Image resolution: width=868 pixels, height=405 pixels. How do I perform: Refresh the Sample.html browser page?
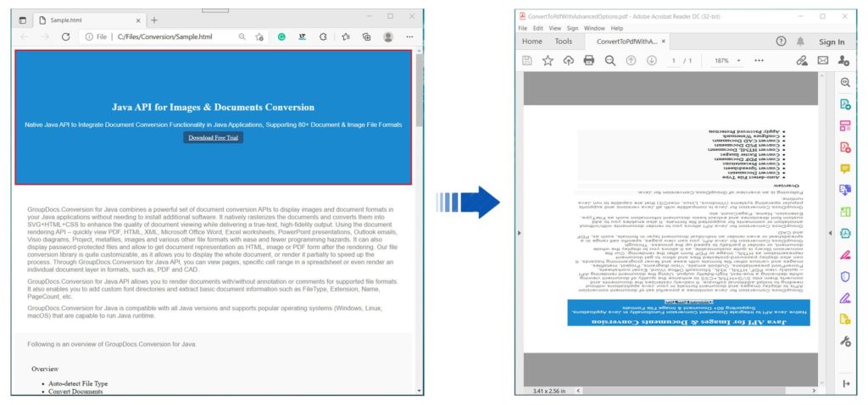tap(65, 37)
